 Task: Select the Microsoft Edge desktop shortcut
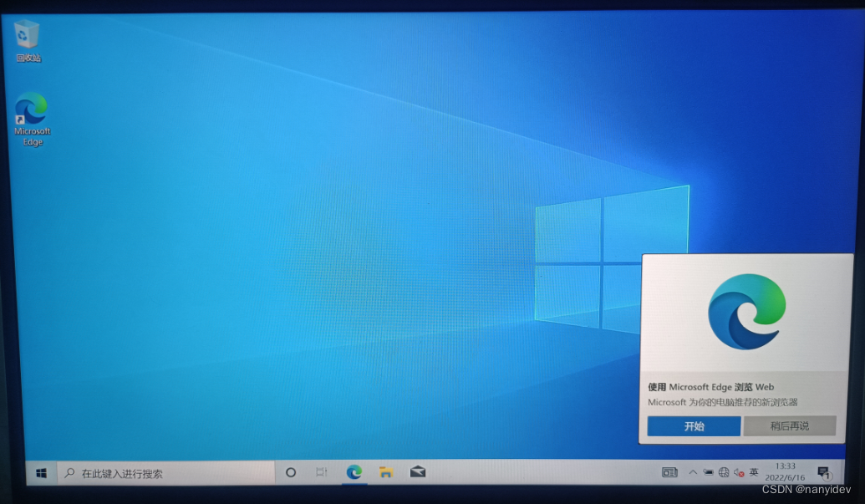click(x=32, y=120)
